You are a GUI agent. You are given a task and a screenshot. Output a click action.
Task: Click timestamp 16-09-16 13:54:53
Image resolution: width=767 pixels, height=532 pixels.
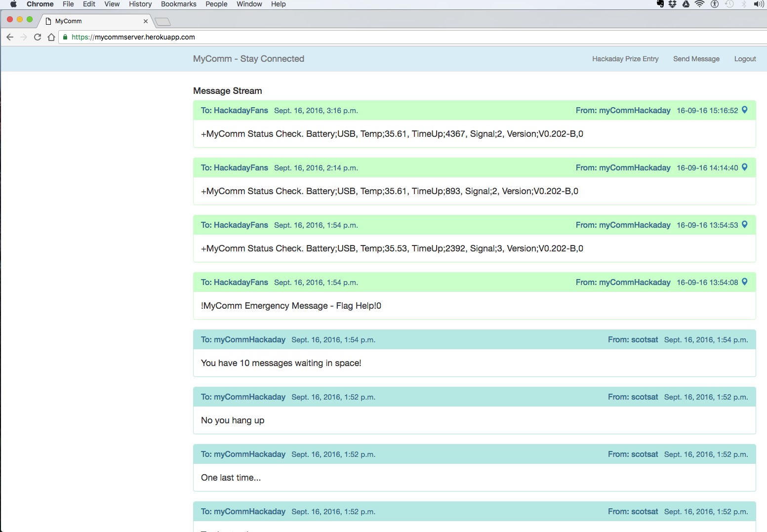[707, 225]
